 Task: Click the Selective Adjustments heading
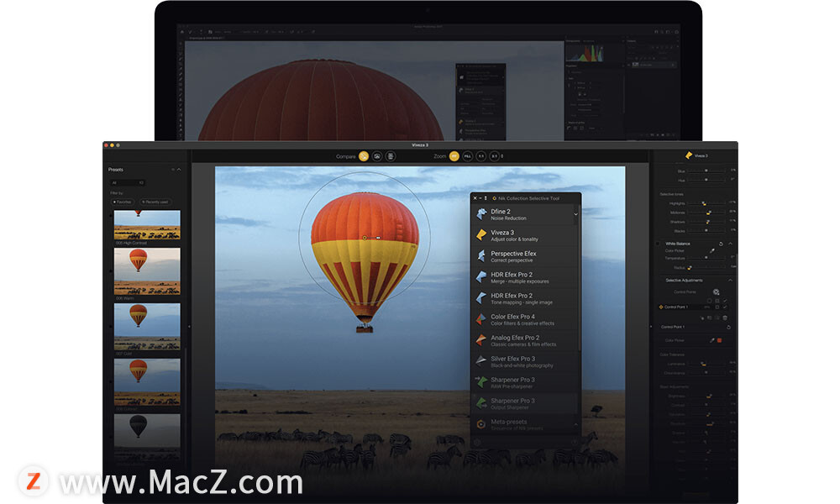click(x=684, y=280)
